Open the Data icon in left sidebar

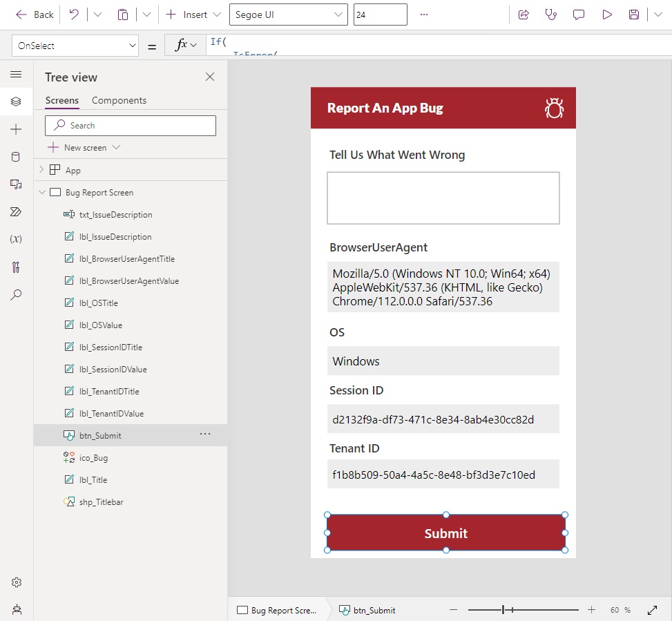point(16,156)
